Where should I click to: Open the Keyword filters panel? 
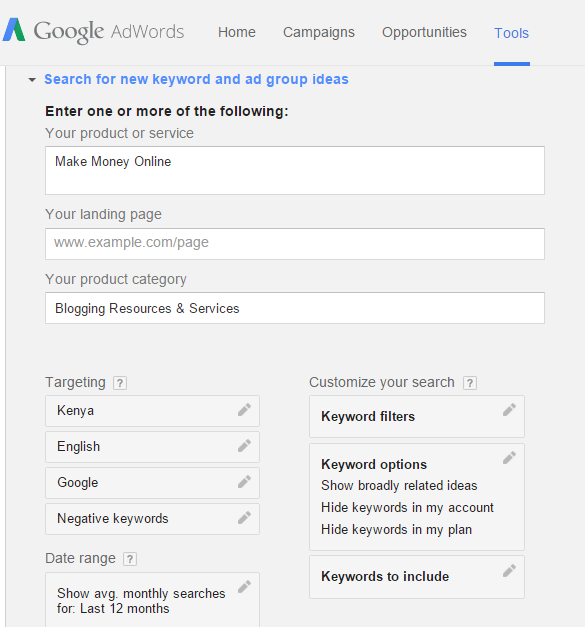[417, 417]
